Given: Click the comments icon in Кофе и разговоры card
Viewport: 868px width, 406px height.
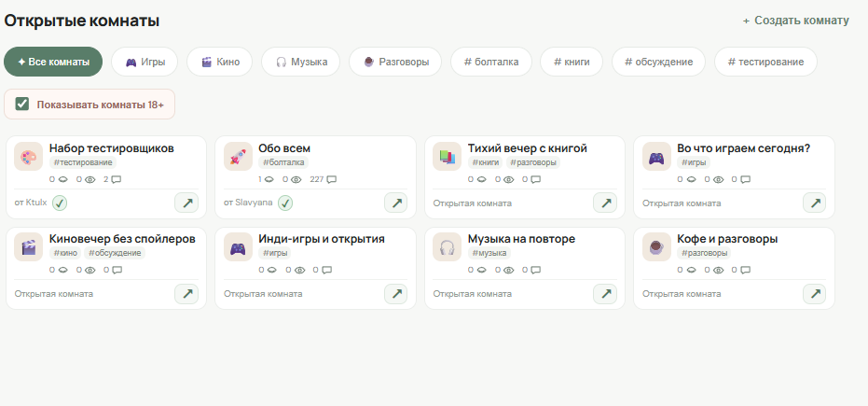Looking at the screenshot, I should tap(745, 271).
